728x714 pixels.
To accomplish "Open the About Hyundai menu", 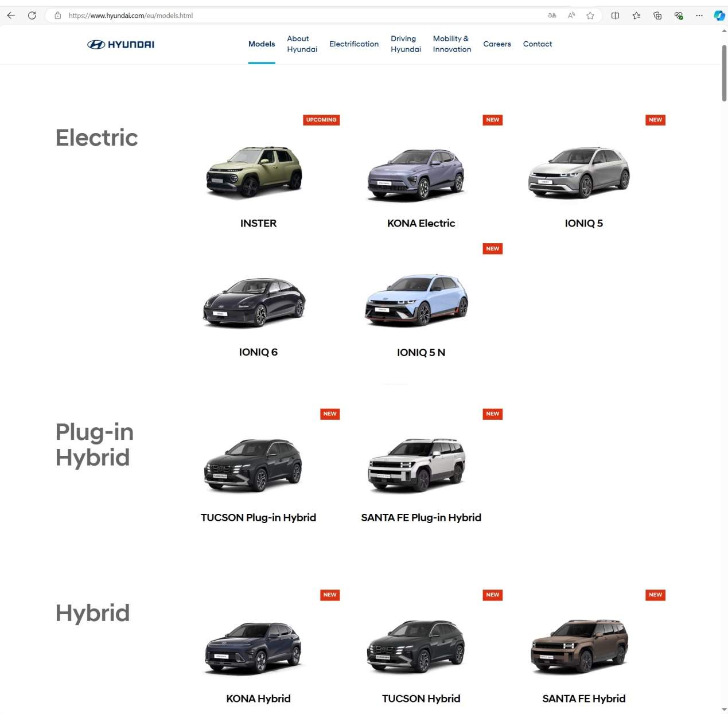I will 302,44.
